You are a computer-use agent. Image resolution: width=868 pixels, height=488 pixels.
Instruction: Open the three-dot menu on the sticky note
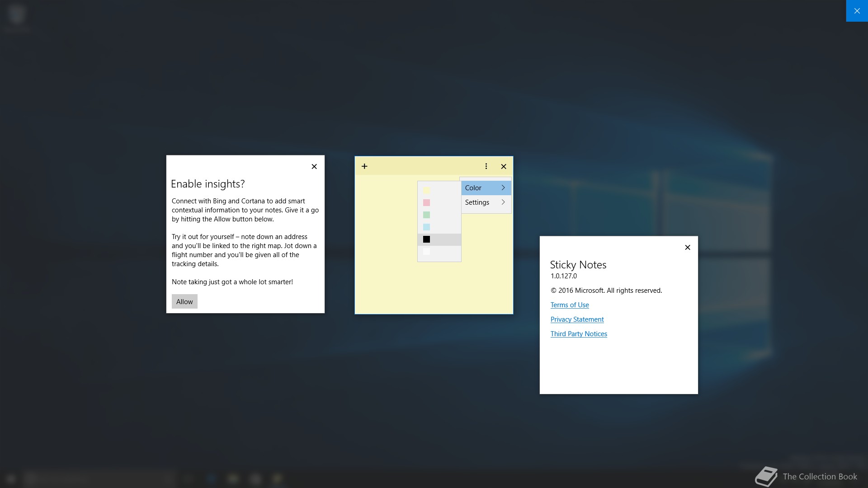coord(486,166)
